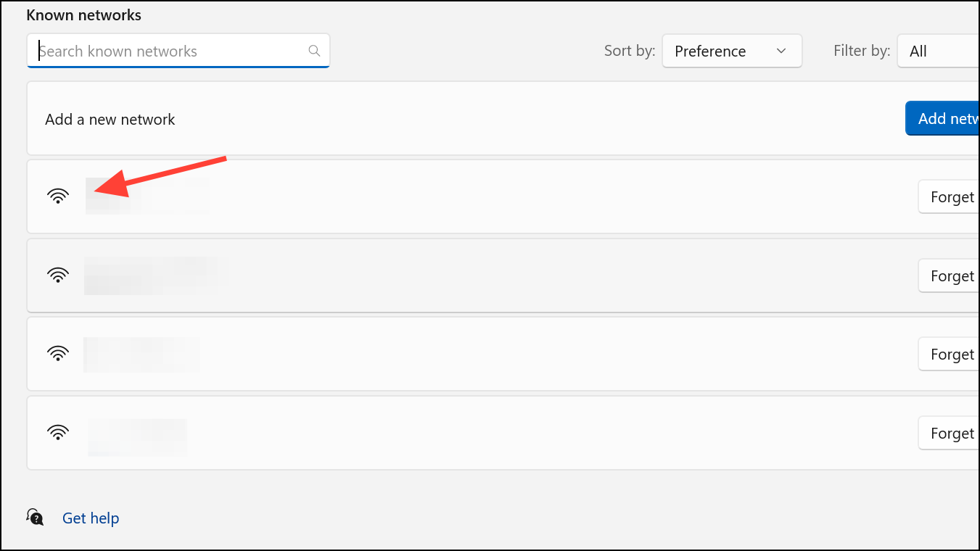Expand the Sort by dropdown chevron arrow
This screenshot has width=980, height=551.
click(781, 51)
